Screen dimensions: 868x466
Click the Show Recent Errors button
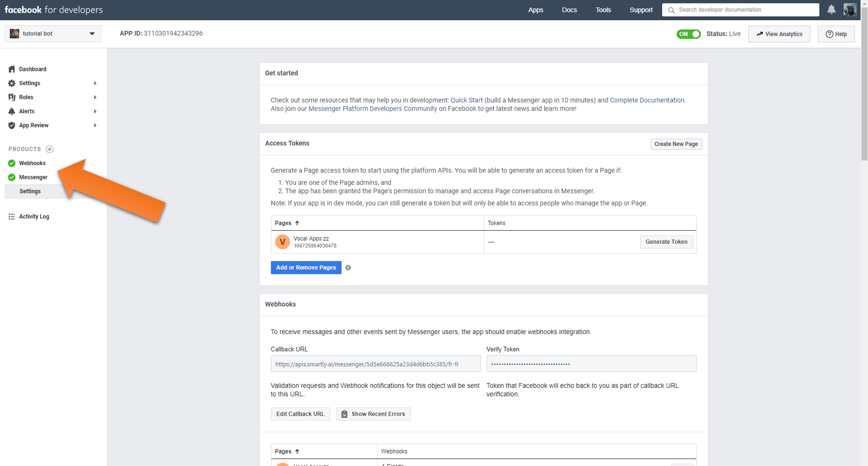pos(373,414)
